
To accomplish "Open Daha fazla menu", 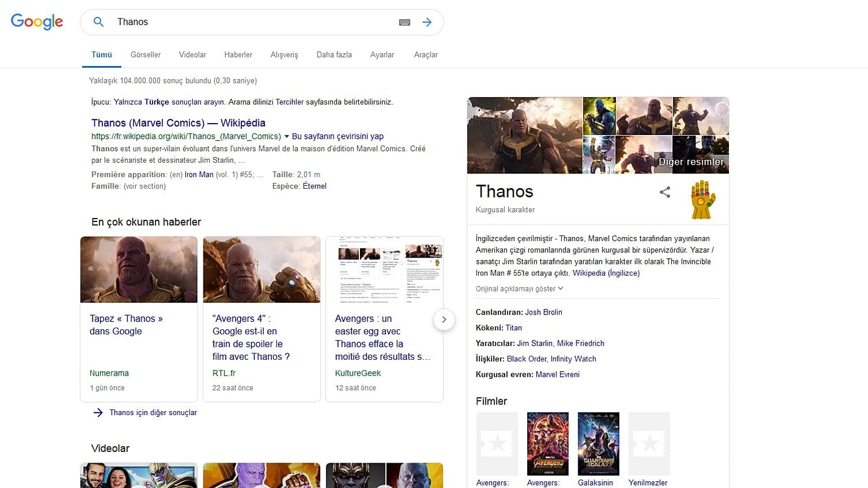I will coord(334,55).
